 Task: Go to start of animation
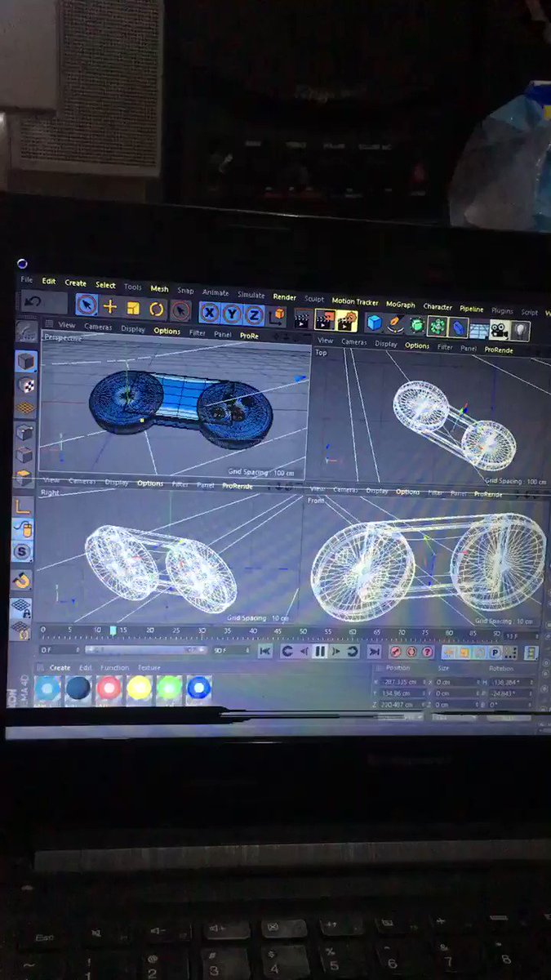[264, 651]
